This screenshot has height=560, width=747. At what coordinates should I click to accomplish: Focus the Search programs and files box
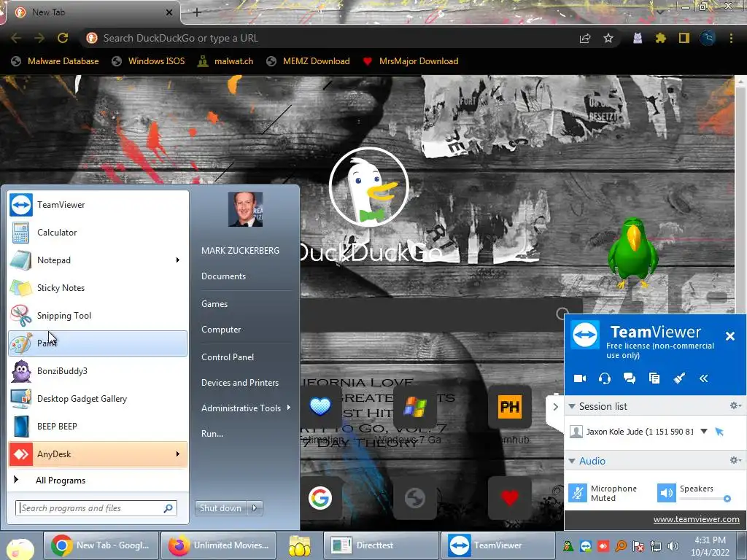pyautogui.click(x=96, y=508)
